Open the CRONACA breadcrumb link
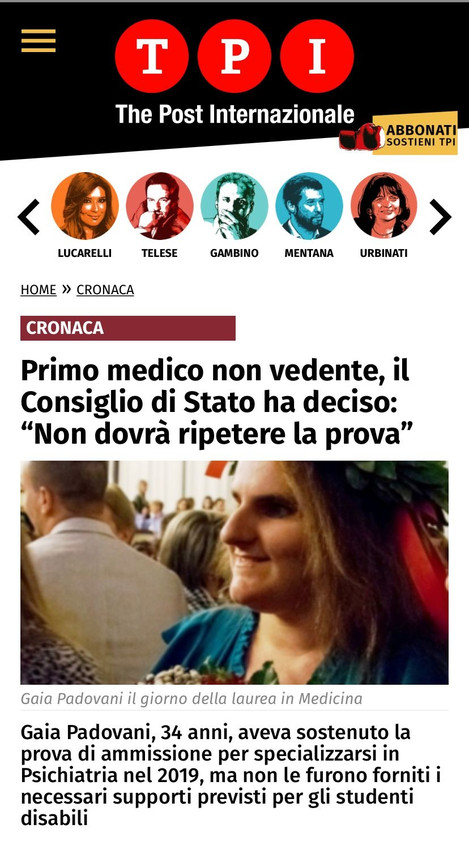 click(x=105, y=290)
